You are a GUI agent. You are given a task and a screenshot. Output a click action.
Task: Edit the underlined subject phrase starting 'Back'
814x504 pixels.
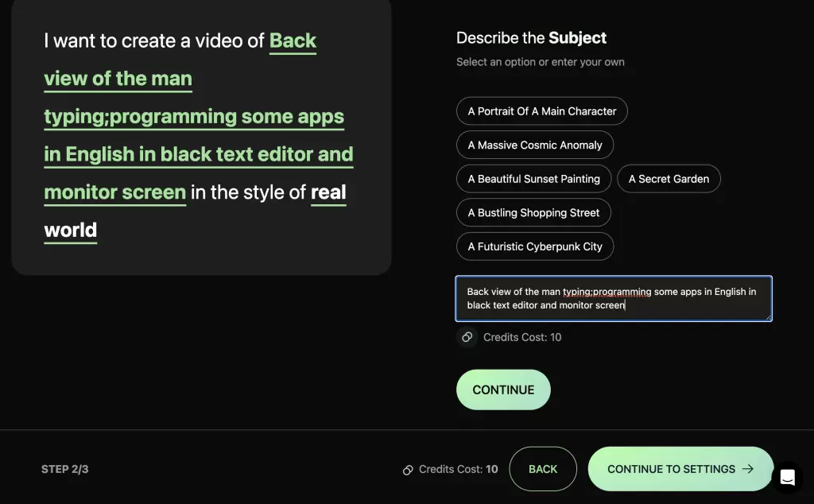[x=293, y=41]
